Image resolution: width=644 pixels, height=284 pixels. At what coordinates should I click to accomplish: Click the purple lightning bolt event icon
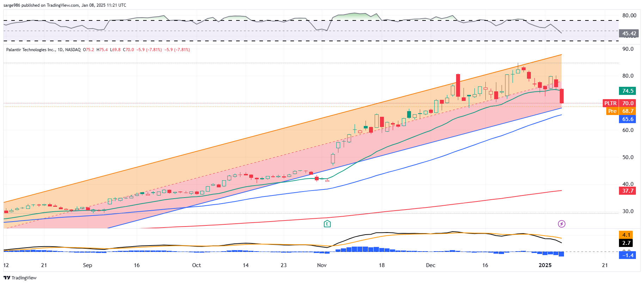pyautogui.click(x=562, y=224)
